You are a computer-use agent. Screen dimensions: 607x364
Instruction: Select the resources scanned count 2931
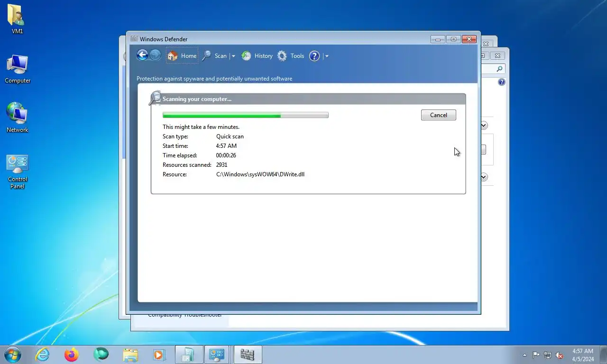(221, 165)
